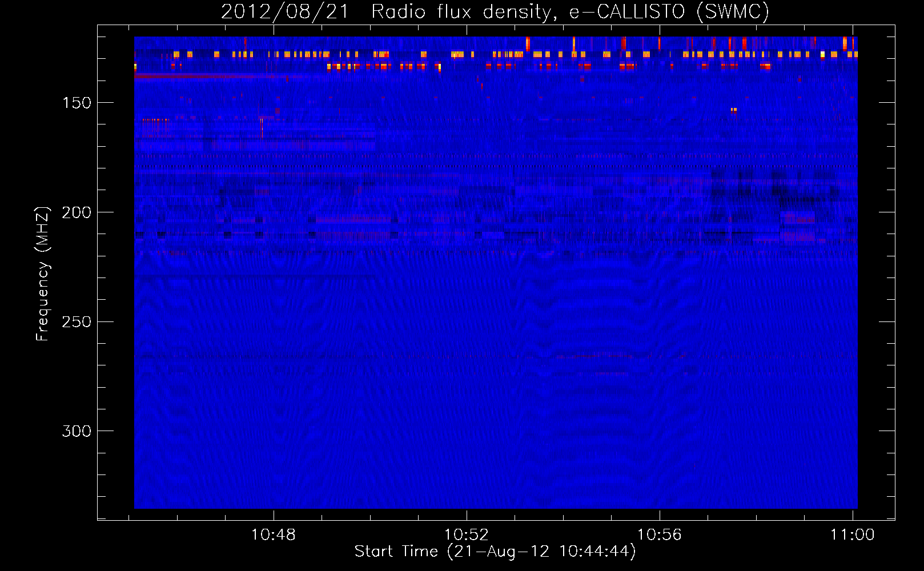Click the 150 frequency tick label
924x571 pixels.
pos(77,103)
